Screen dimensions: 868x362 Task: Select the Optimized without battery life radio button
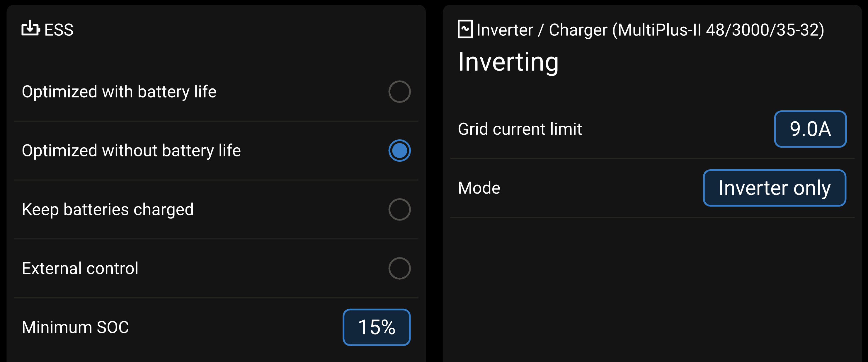(x=399, y=151)
